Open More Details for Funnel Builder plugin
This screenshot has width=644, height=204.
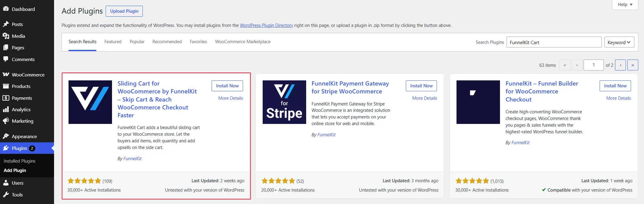(619, 98)
